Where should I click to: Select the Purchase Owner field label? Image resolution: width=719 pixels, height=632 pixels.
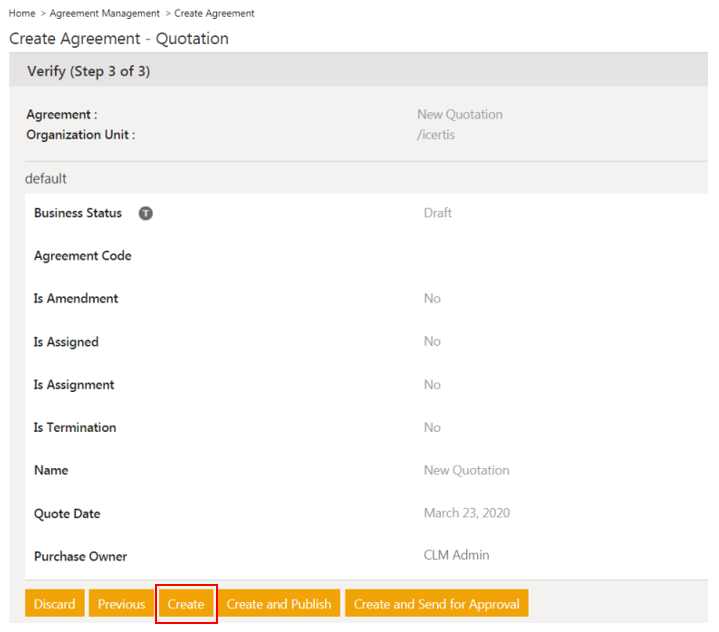point(80,556)
